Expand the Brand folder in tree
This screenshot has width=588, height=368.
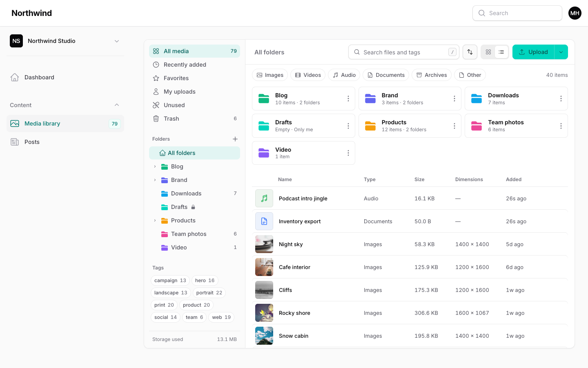[155, 180]
